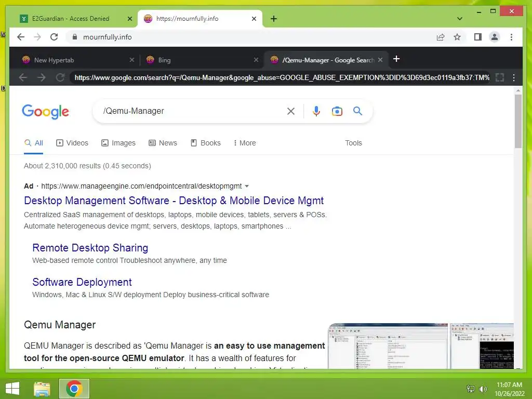
Task: Open the first Qemu Manager screenshot thumbnail
Action: tap(388, 346)
